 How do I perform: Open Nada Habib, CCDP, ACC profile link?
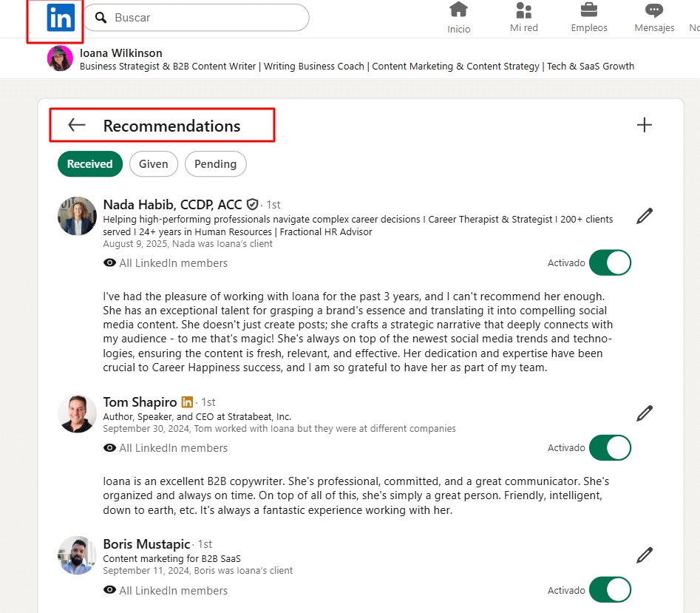(x=172, y=205)
